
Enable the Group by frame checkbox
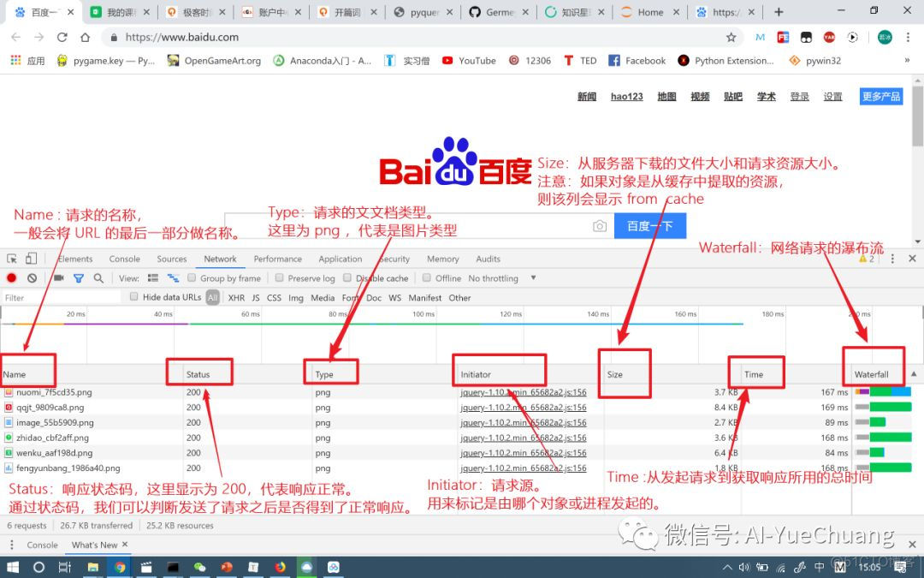(x=192, y=277)
